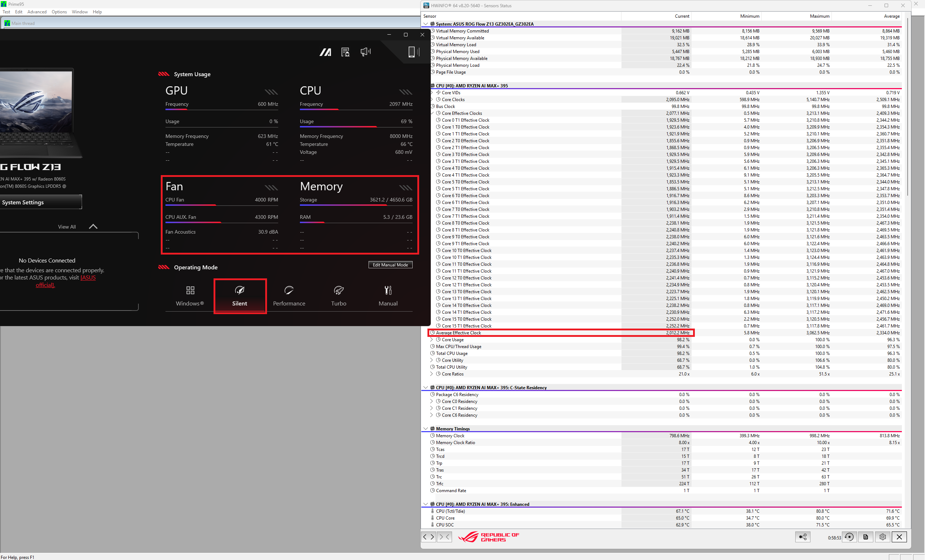Collapse the C-State Residency section
The image size is (925, 560).
(x=425, y=387)
